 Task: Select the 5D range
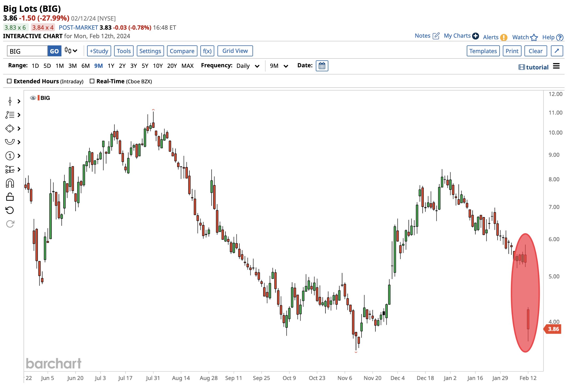pyautogui.click(x=47, y=66)
